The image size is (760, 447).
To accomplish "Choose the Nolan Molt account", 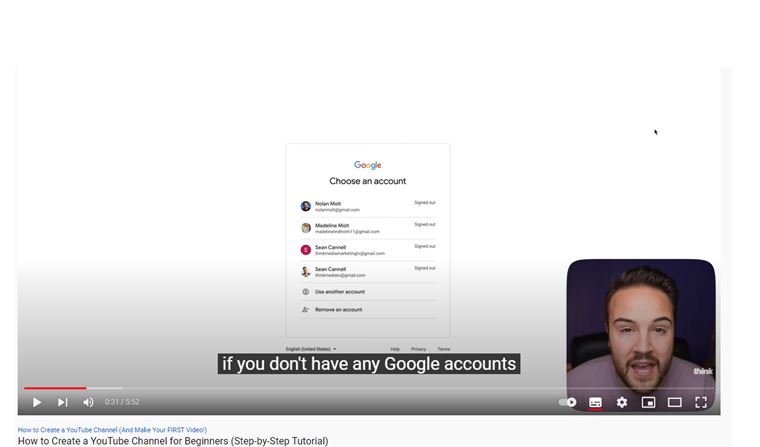I will (x=368, y=207).
